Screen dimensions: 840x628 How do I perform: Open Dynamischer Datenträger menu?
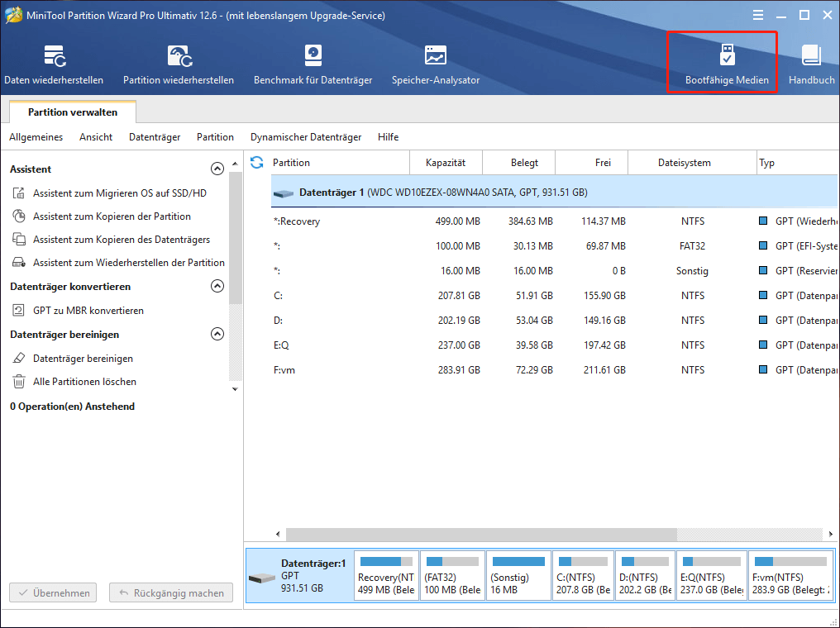306,137
